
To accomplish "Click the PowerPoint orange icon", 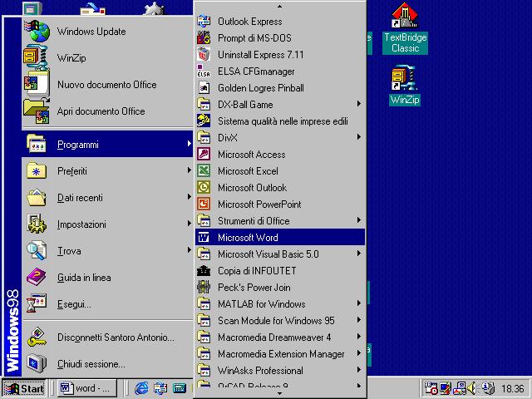I will tap(204, 204).
